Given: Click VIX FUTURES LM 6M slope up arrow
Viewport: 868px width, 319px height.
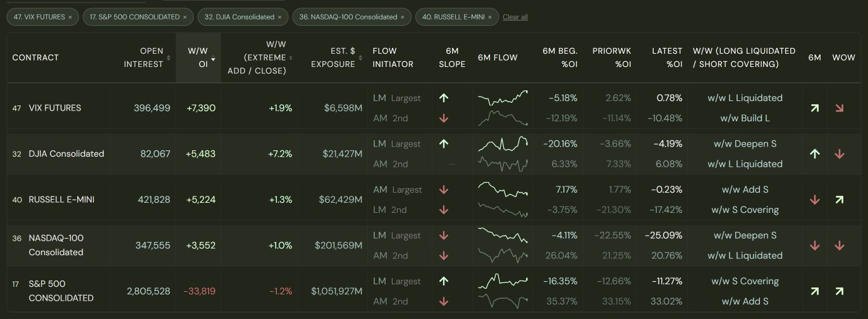Looking at the screenshot, I should 444,98.
